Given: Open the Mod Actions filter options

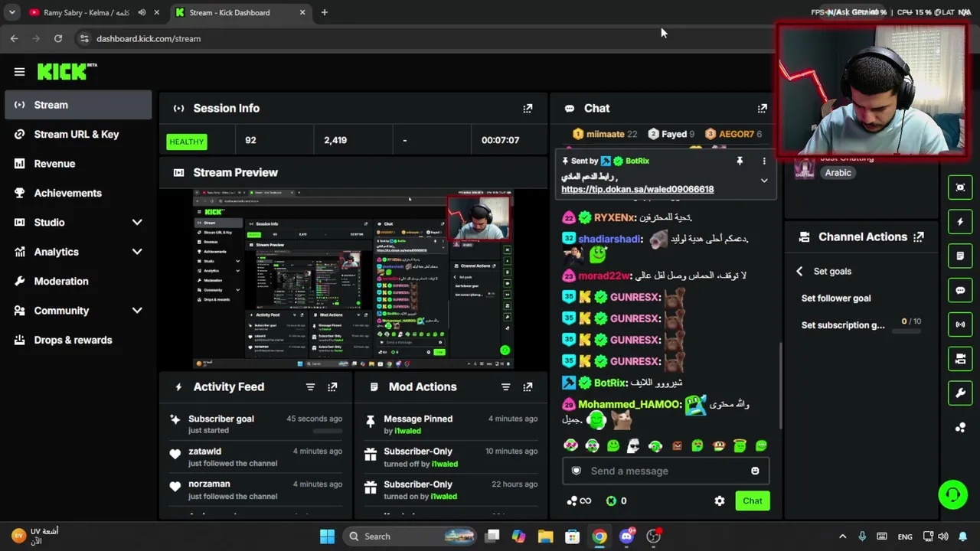Looking at the screenshot, I should point(505,387).
